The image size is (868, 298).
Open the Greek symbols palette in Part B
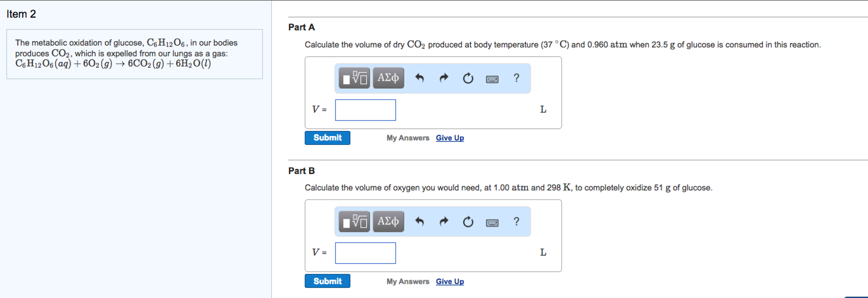pos(388,221)
